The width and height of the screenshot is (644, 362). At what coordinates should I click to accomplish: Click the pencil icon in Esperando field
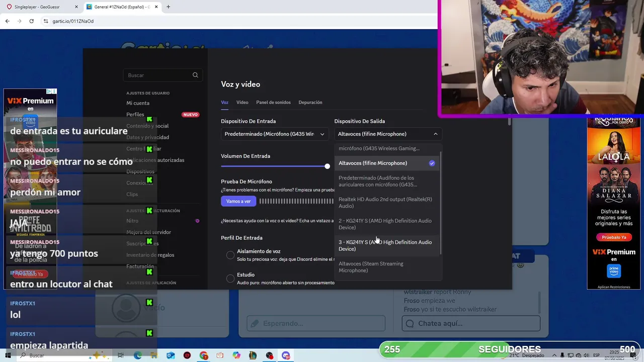click(255, 323)
